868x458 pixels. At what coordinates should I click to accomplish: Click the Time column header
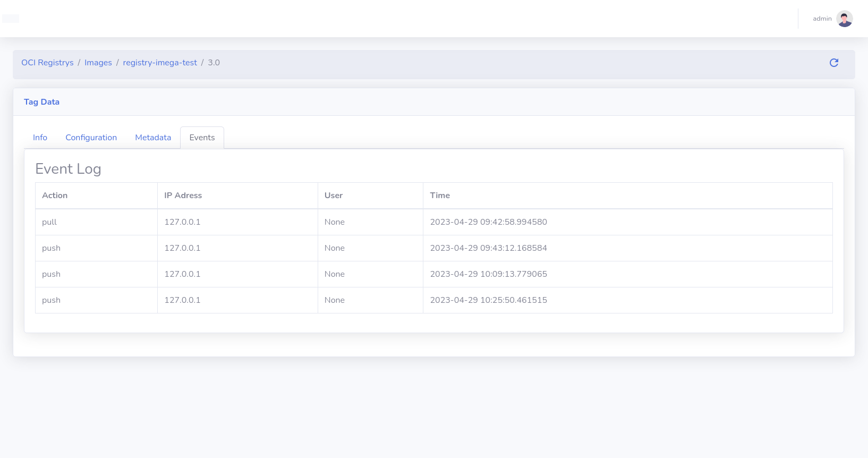(440, 196)
